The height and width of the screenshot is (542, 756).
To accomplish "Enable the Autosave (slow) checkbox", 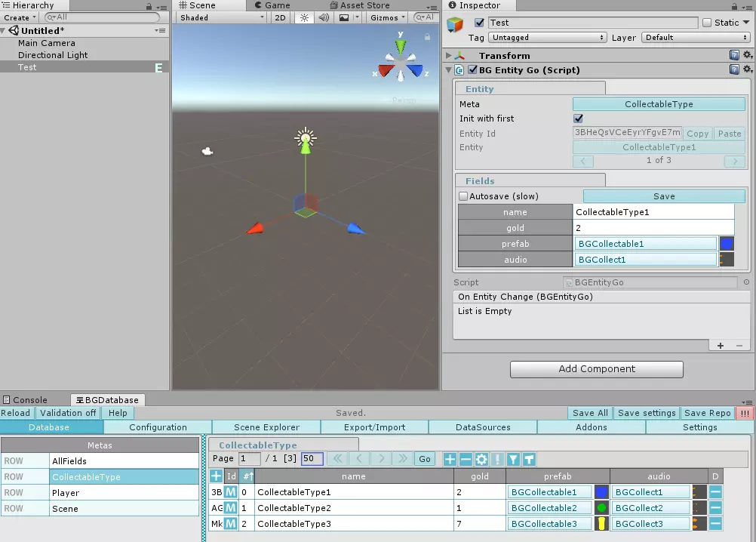I will (x=463, y=196).
